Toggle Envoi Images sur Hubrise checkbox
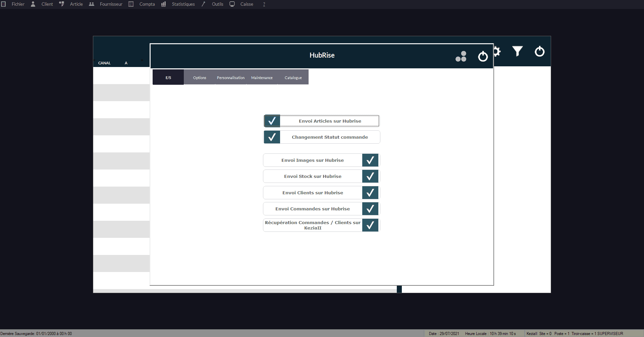 coord(370,160)
